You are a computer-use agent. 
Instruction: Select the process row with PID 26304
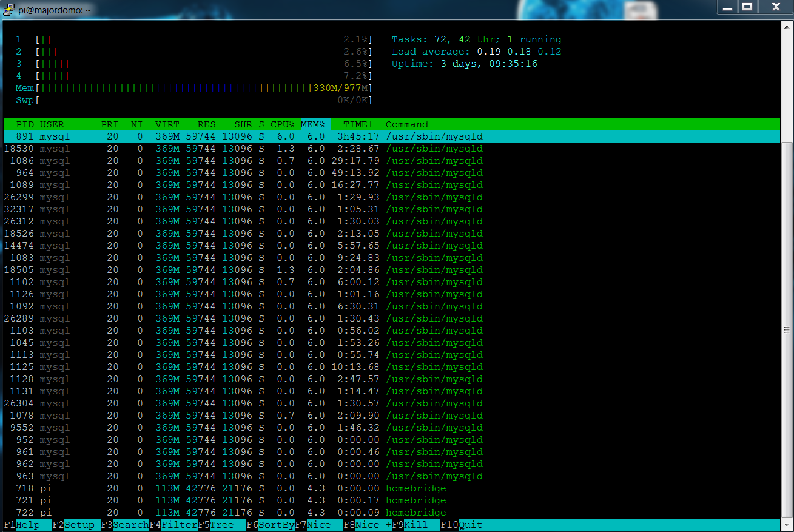click(391, 403)
